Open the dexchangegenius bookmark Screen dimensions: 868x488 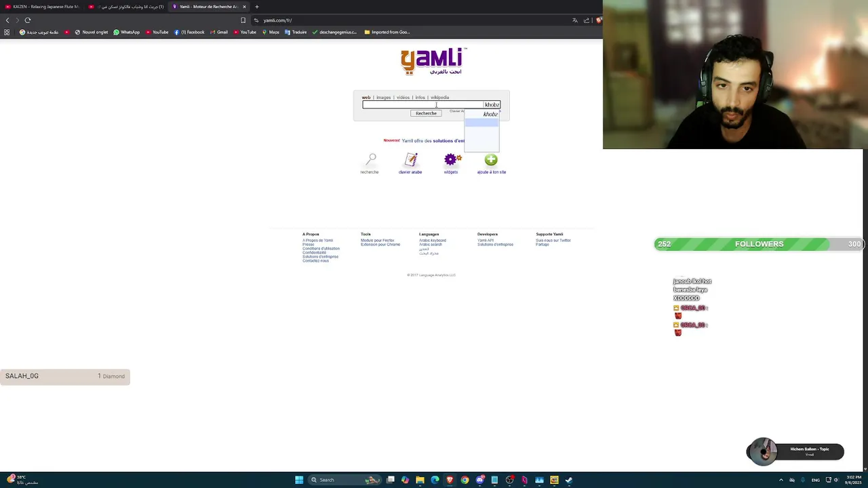coord(334,32)
